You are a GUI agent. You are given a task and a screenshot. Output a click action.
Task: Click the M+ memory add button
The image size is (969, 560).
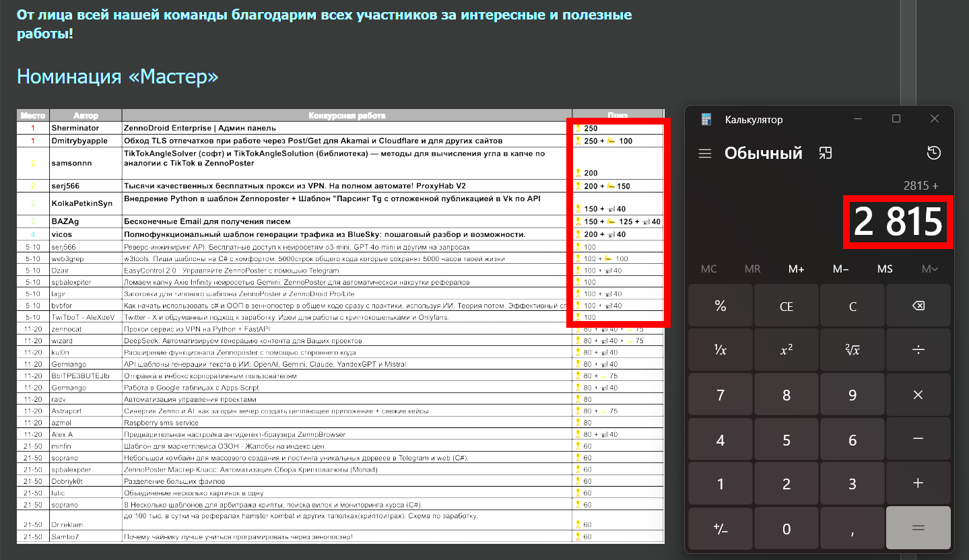(x=797, y=269)
